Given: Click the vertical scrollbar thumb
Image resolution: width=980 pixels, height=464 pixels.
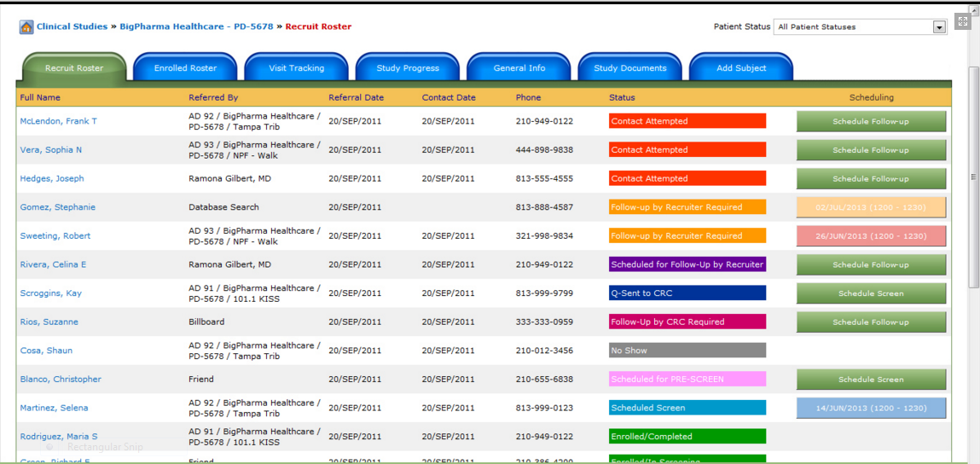Looking at the screenshot, I should click(973, 177).
